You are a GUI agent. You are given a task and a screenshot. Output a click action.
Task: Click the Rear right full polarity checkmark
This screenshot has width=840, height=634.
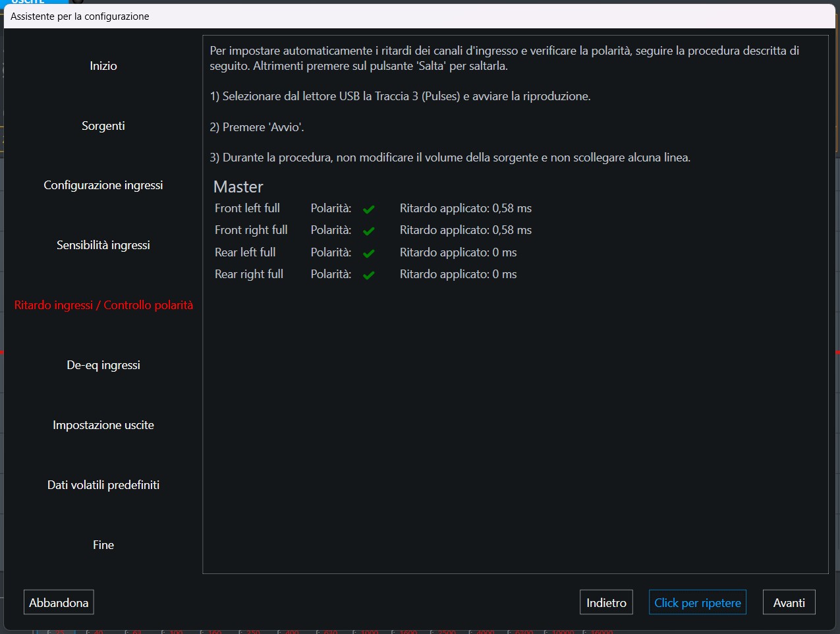369,275
